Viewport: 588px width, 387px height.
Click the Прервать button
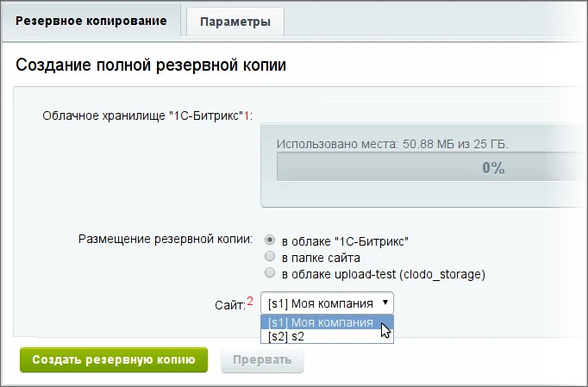(262, 360)
